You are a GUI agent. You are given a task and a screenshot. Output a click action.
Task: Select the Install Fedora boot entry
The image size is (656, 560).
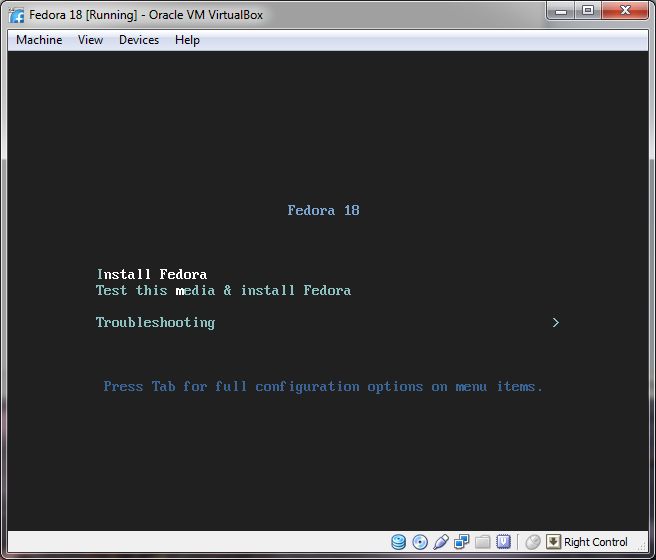point(152,274)
